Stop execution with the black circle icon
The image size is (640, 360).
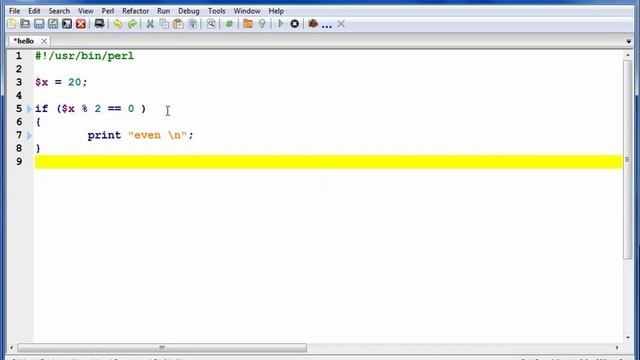tap(295, 24)
